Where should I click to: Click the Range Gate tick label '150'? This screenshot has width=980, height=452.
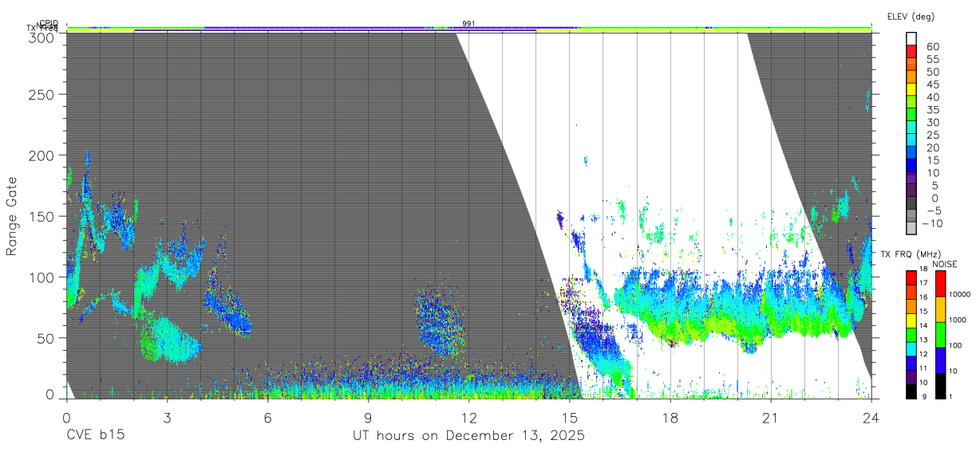[x=41, y=216]
